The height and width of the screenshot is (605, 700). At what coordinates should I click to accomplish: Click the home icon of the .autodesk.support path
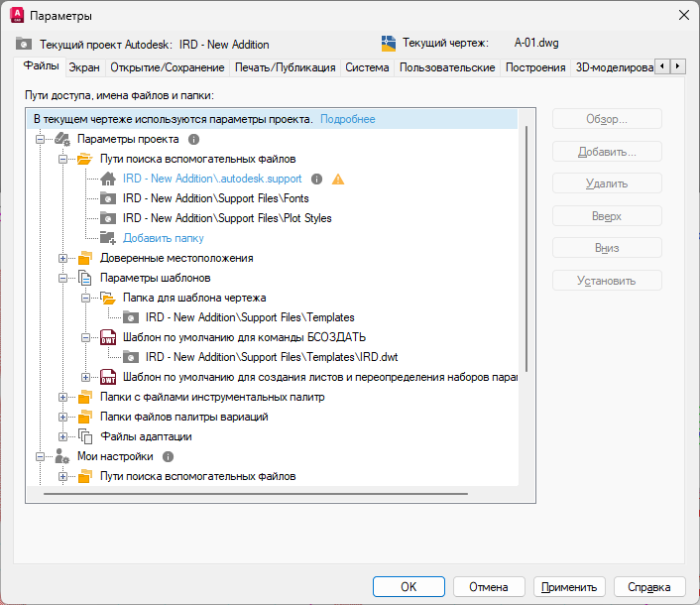(x=108, y=179)
